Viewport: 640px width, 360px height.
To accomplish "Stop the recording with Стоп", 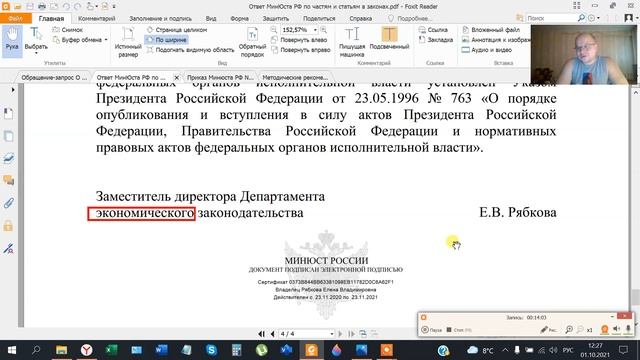I will (x=459, y=330).
